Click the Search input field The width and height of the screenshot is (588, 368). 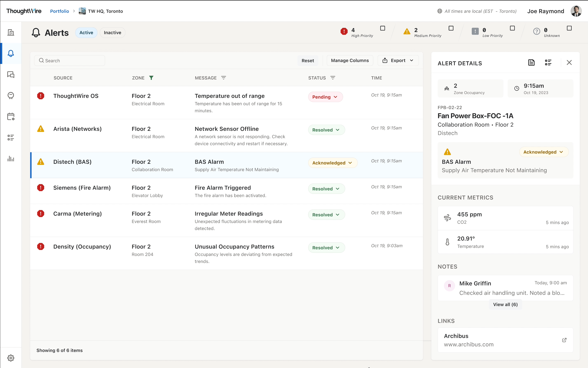pos(69,60)
